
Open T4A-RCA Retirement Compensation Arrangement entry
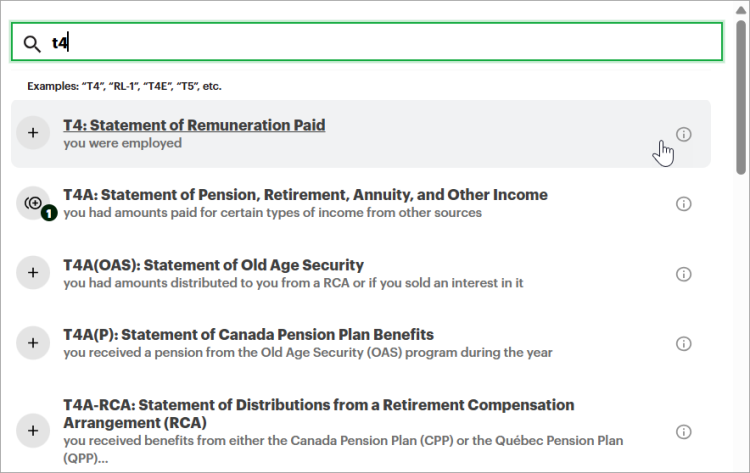tap(318, 413)
